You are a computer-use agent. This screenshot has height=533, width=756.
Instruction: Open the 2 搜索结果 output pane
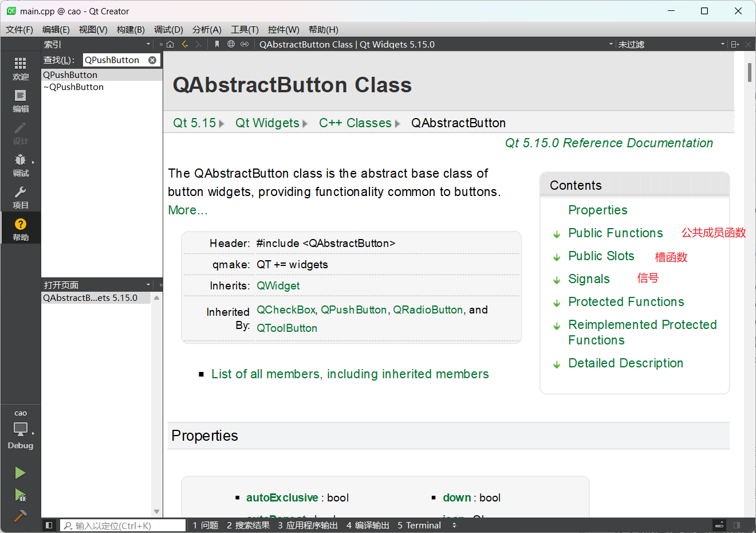248,525
